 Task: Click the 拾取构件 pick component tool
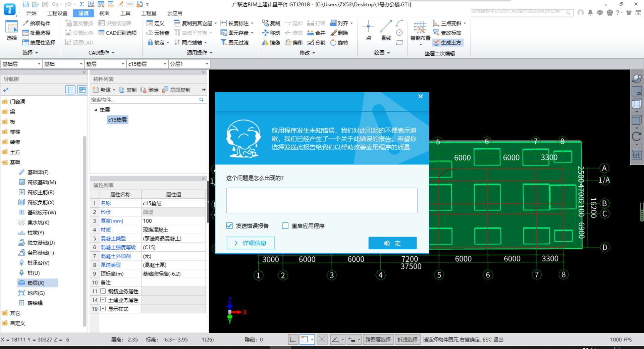point(36,23)
